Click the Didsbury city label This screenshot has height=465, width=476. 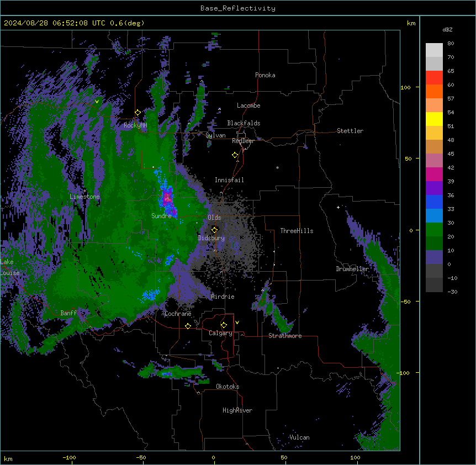211,238
